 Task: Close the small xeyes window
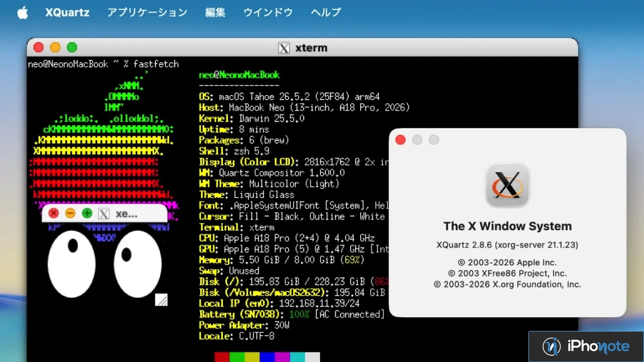click(54, 213)
